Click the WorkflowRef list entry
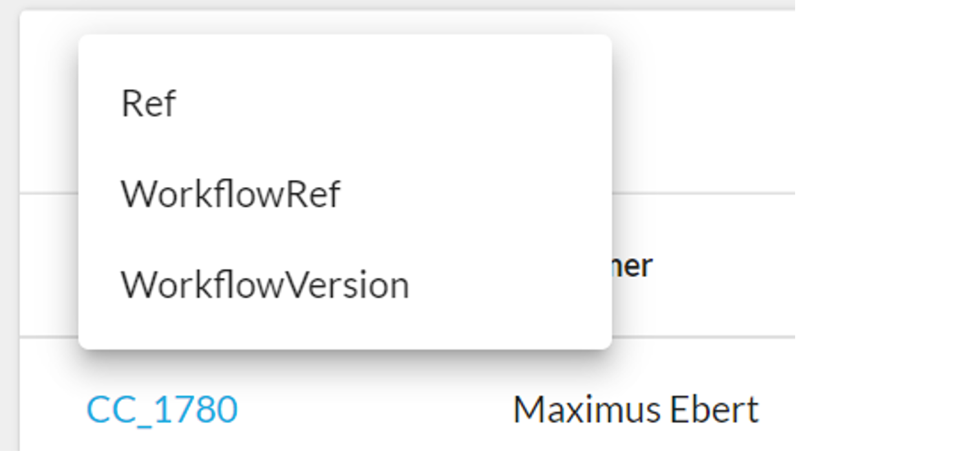980x471 pixels. point(230,193)
